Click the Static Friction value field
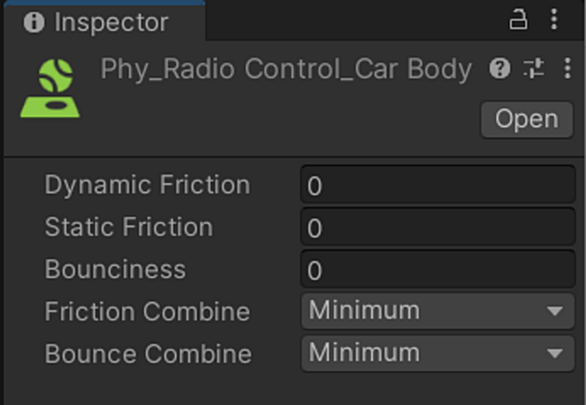The height and width of the screenshot is (405, 586). click(x=438, y=227)
